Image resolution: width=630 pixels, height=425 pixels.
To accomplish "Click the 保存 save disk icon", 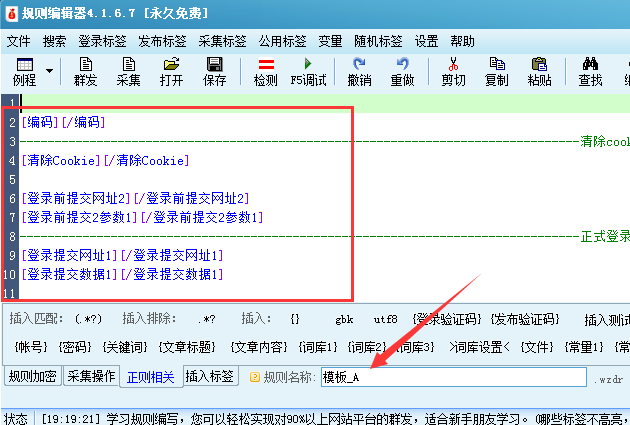I will click(215, 71).
